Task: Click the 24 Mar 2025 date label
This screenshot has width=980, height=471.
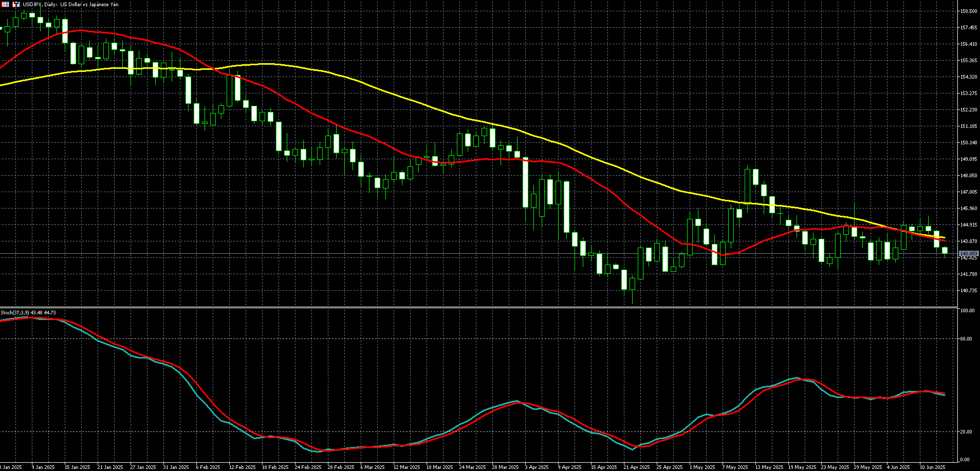Action: click(x=472, y=467)
